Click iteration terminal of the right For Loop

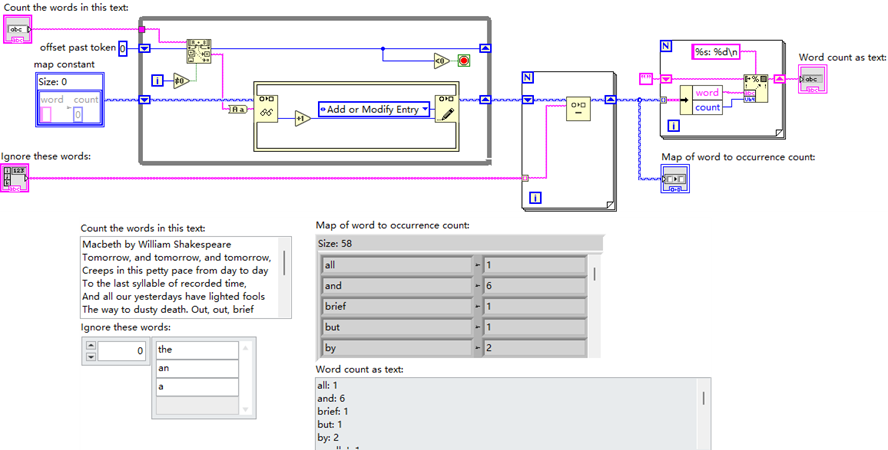673,126
